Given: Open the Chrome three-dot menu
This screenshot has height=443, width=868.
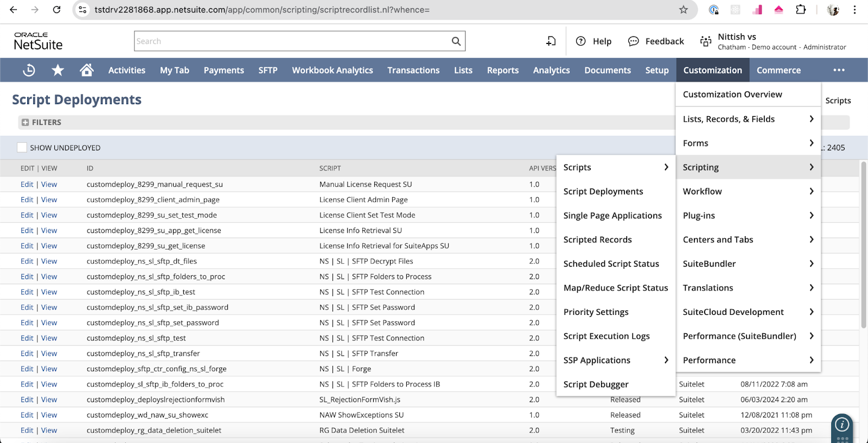Looking at the screenshot, I should [x=854, y=10].
